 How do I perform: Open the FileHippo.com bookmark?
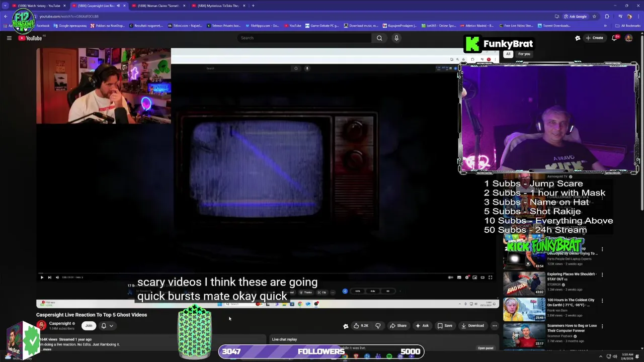coord(262,26)
